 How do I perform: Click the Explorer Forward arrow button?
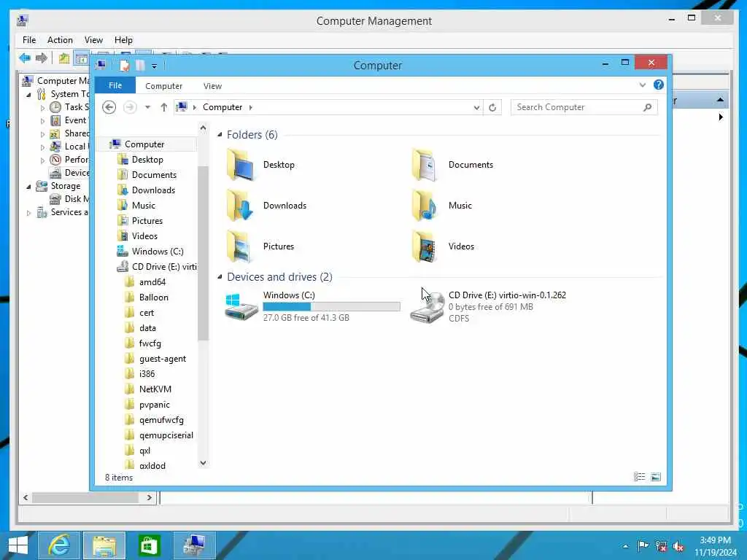click(x=130, y=107)
